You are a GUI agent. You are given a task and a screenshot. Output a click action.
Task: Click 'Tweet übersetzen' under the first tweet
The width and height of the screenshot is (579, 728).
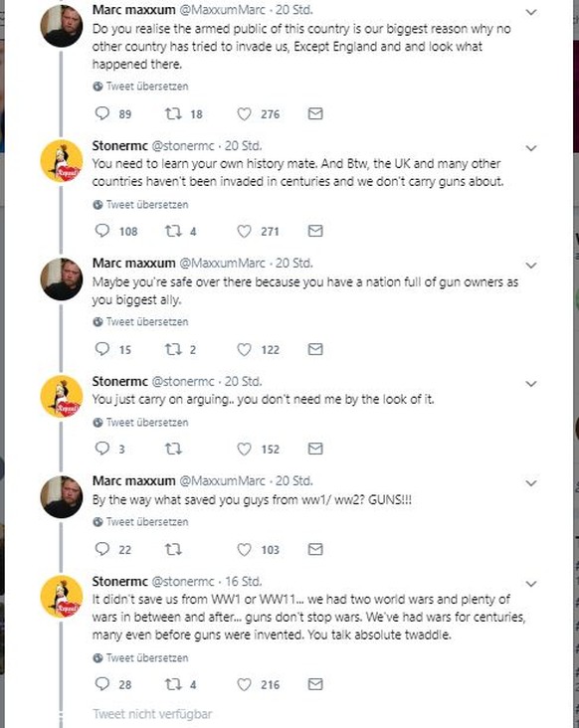pos(140,87)
